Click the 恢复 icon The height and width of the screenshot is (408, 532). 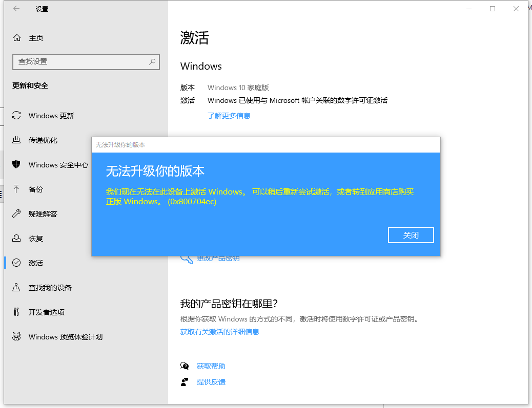16,238
